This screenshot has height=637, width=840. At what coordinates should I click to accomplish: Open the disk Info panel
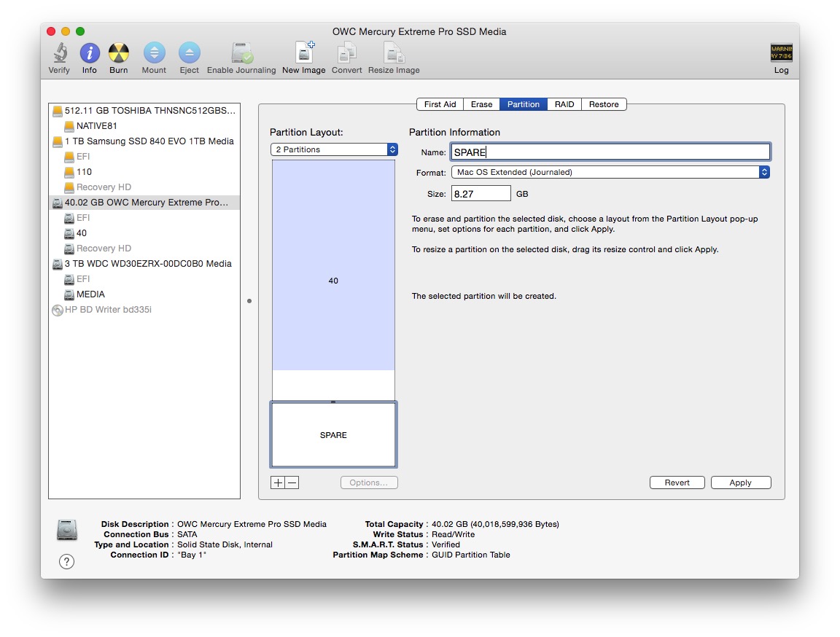(x=89, y=53)
